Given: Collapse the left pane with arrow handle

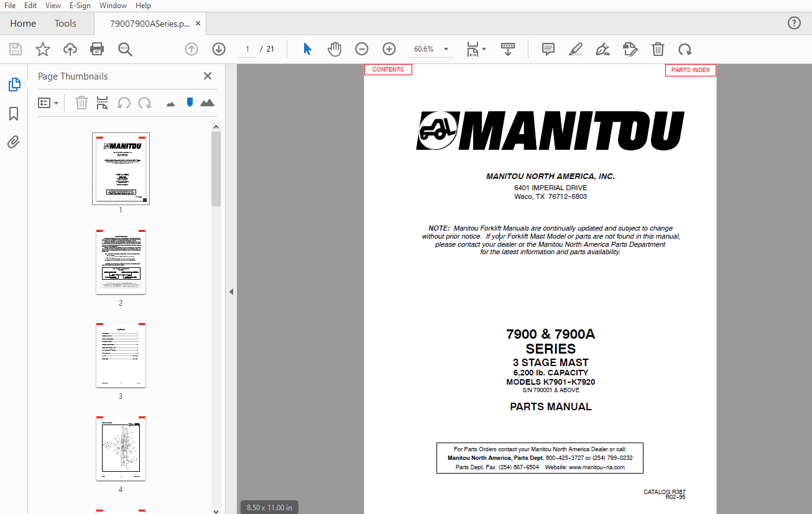Looking at the screenshot, I should (231, 291).
